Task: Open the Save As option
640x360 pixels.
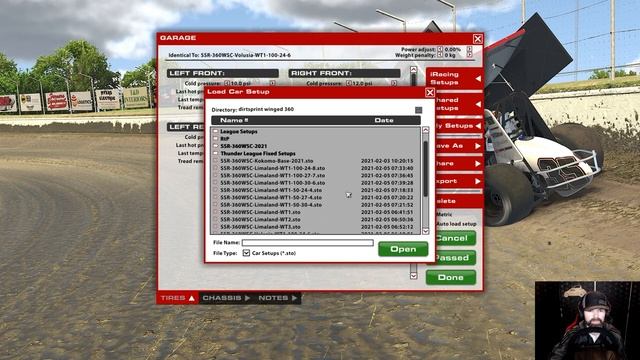Action: (459, 146)
